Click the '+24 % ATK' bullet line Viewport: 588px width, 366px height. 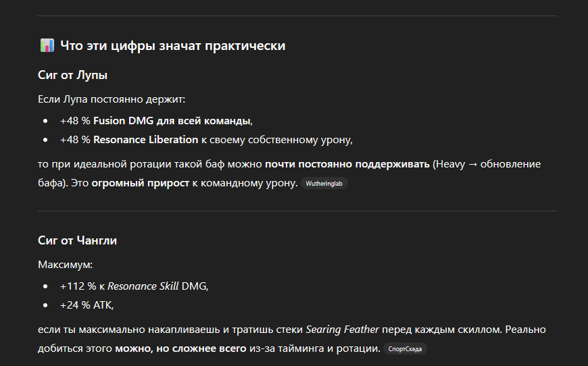pos(87,305)
